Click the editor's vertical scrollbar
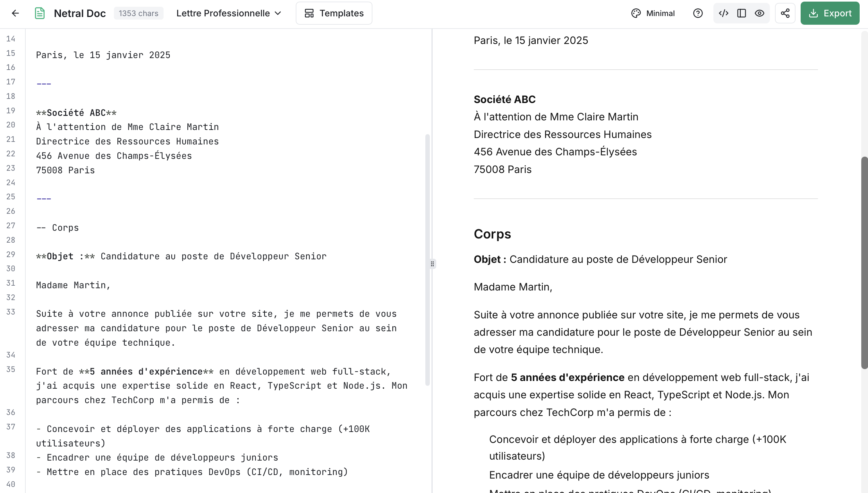The width and height of the screenshot is (868, 493). tap(427, 260)
